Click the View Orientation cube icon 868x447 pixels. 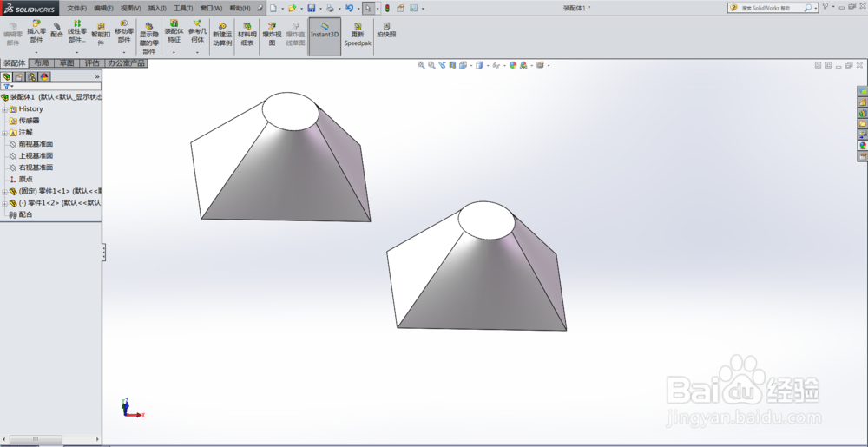click(x=463, y=65)
